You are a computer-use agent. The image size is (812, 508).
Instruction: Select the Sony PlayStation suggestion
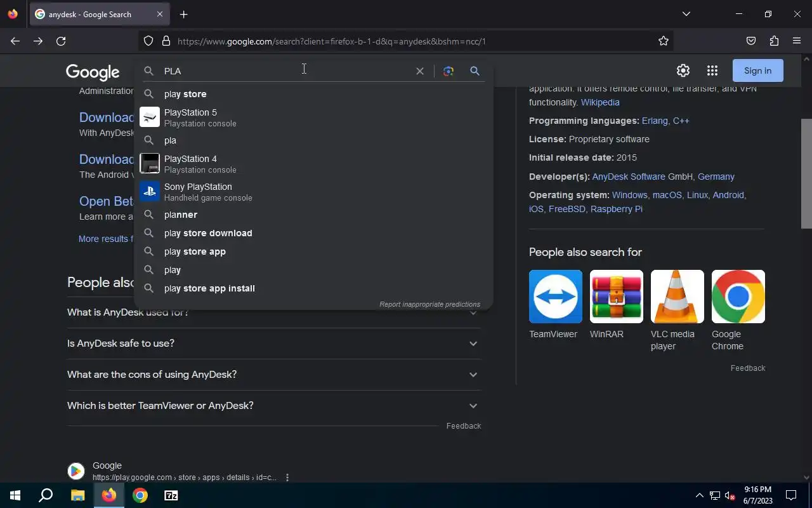coord(313,192)
